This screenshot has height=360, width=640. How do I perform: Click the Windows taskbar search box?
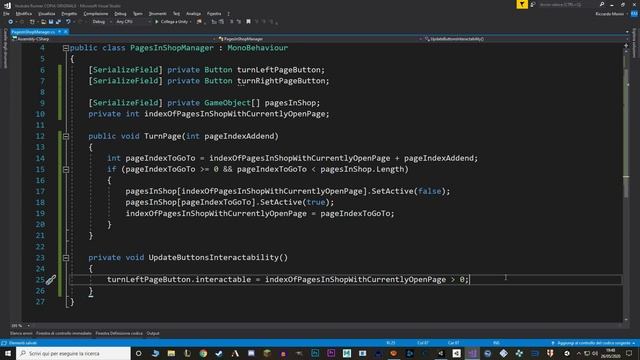tap(73, 353)
